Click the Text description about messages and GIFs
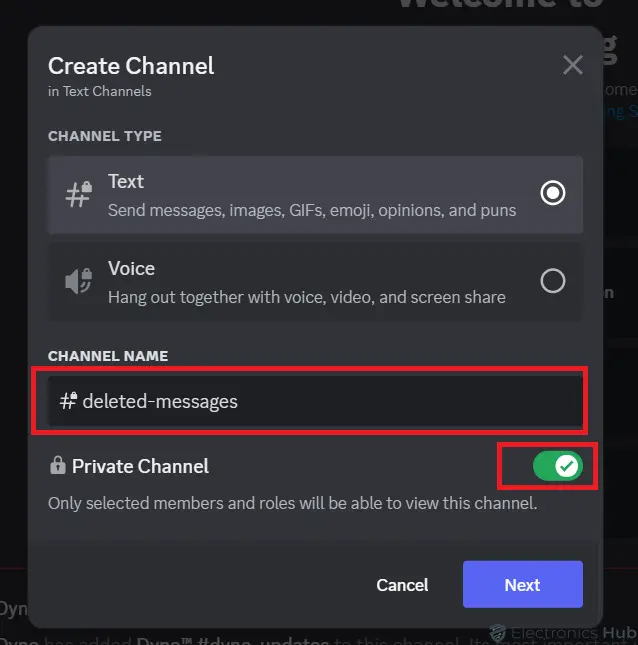This screenshot has height=645, width=638. [312, 210]
